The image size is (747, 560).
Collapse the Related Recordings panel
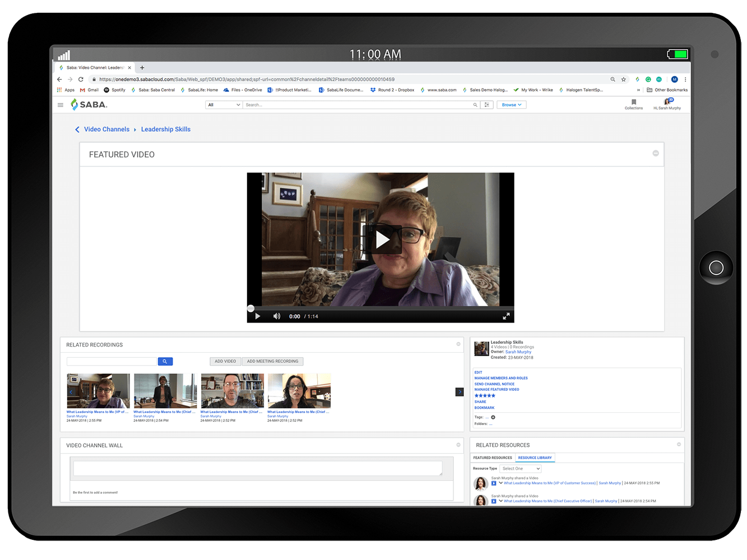point(458,344)
